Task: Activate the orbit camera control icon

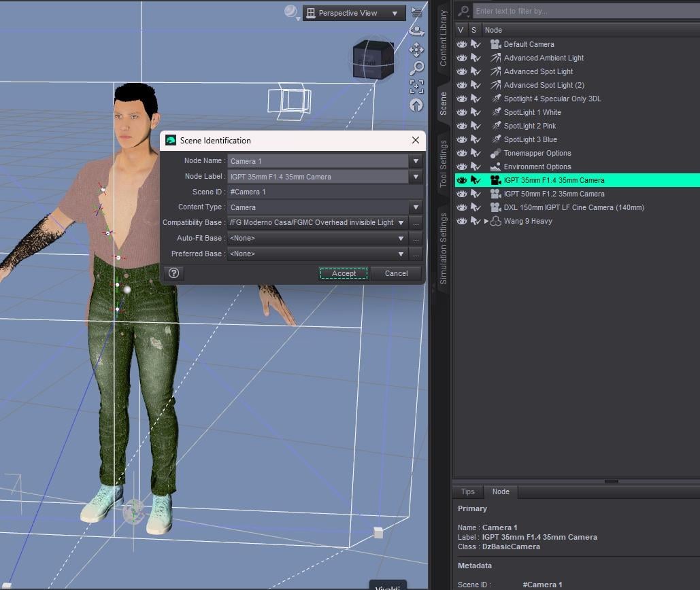Action: click(x=416, y=31)
